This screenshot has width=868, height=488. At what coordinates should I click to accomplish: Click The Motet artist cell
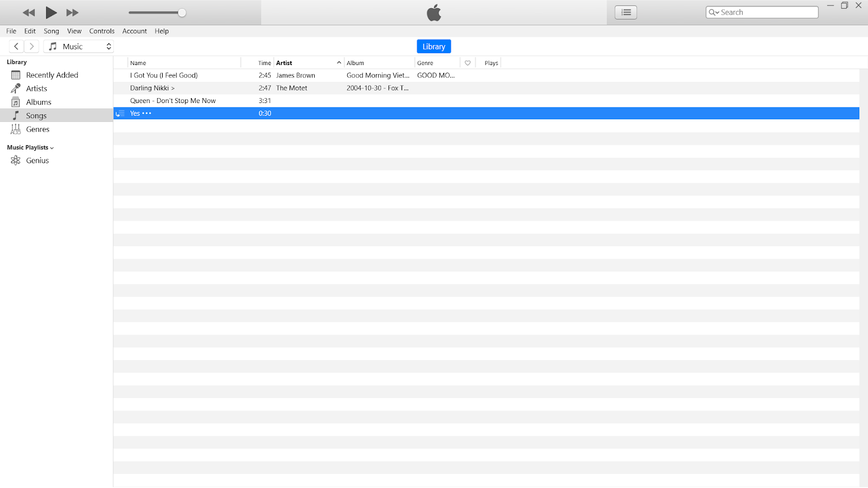[x=292, y=88]
